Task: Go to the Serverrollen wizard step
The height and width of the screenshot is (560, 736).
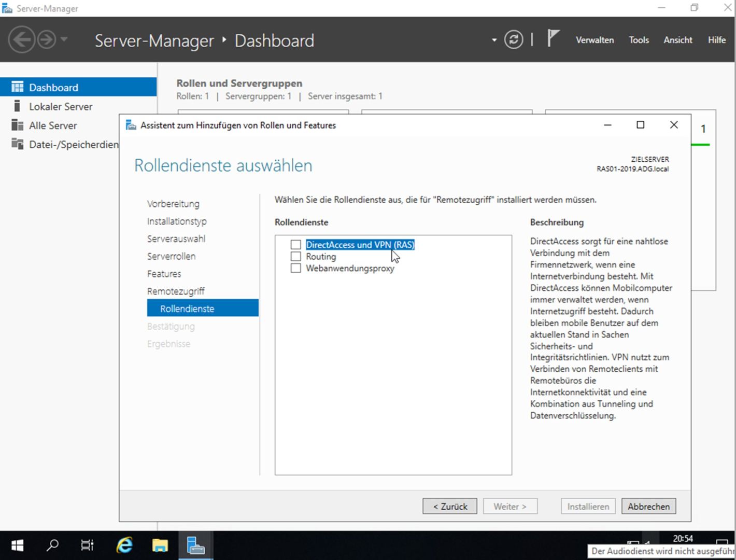Action: 171,257
